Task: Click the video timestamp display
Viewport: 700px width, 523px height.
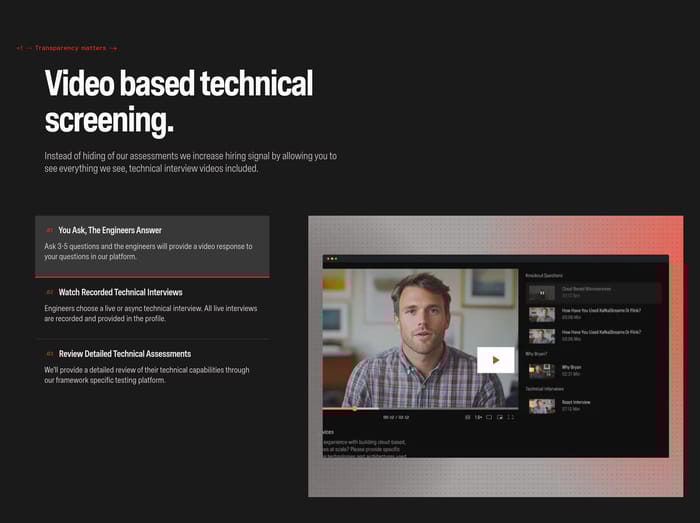Action: point(396,417)
